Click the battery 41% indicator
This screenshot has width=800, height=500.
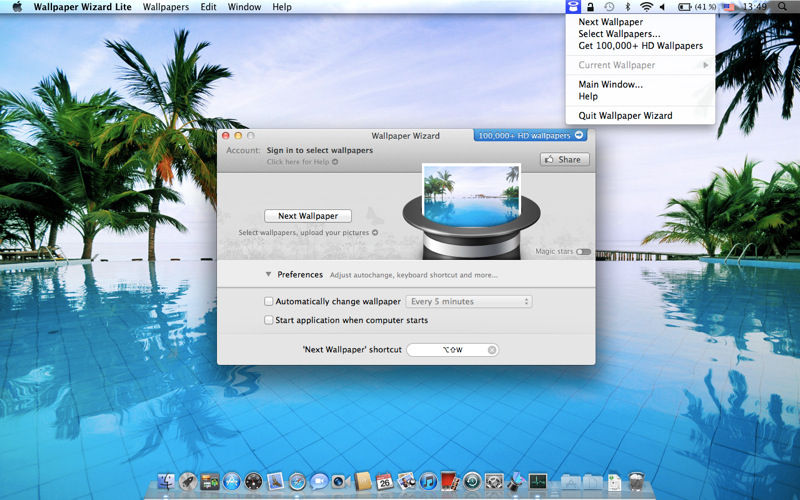[697, 7]
